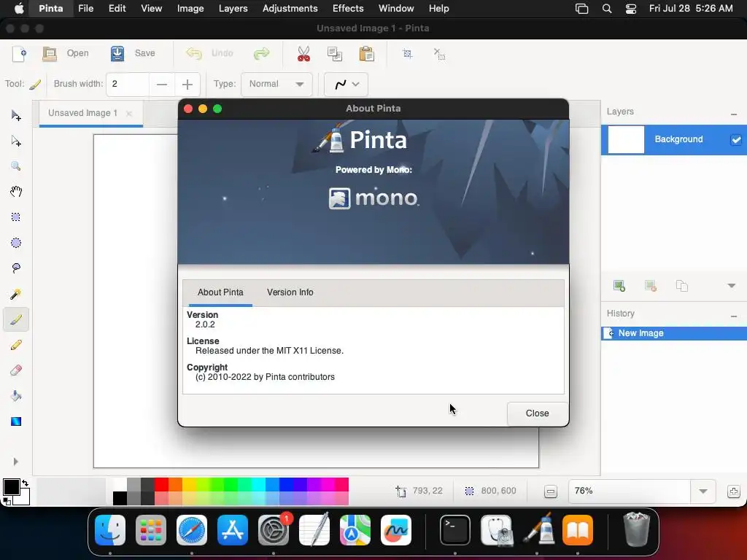Pick red color from palette
This screenshot has height=560, width=747.
[161, 485]
